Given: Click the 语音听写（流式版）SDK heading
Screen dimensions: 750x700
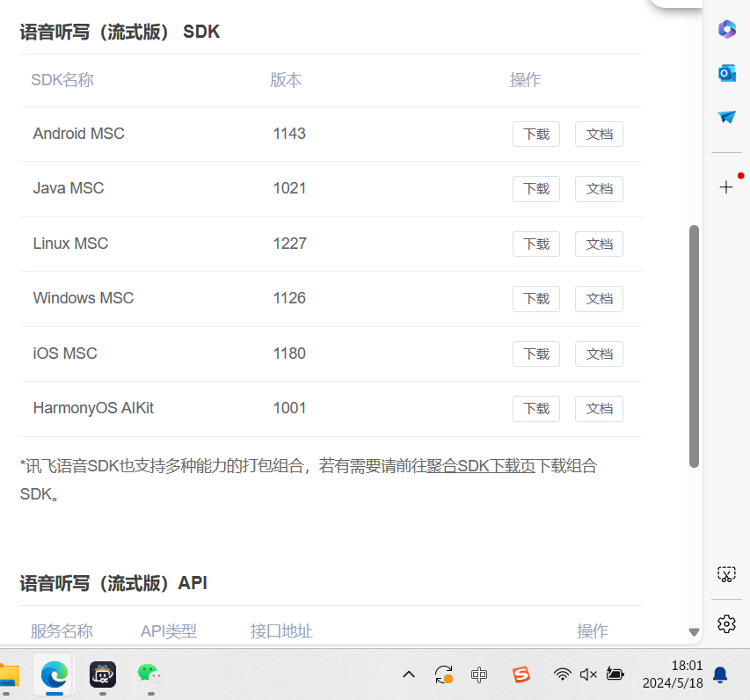Looking at the screenshot, I should tap(120, 32).
